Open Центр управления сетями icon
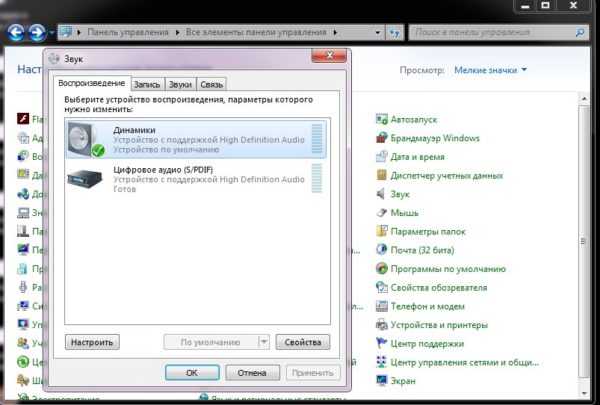Viewport: 600px width, 405px height. [x=382, y=362]
